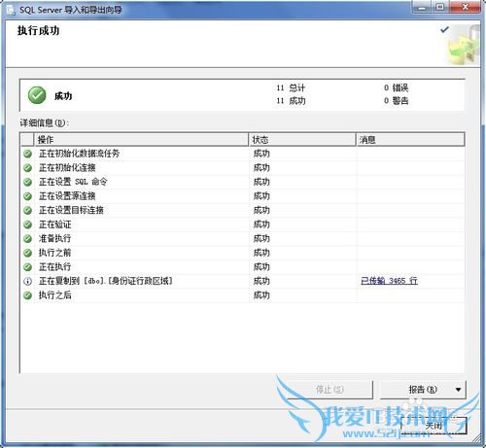Select the 正在初始化连接 row text
The width and height of the screenshot is (486, 448).
coord(67,168)
